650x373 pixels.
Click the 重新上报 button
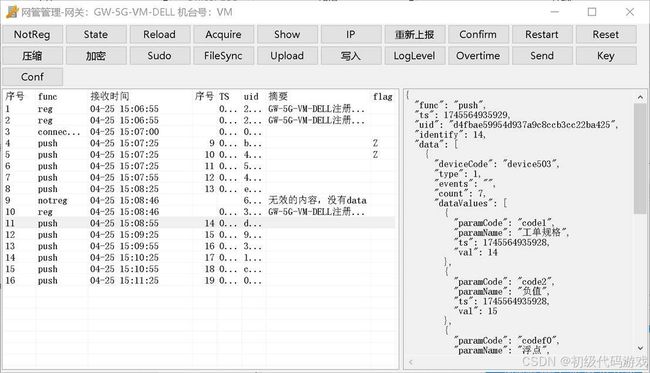pos(415,34)
